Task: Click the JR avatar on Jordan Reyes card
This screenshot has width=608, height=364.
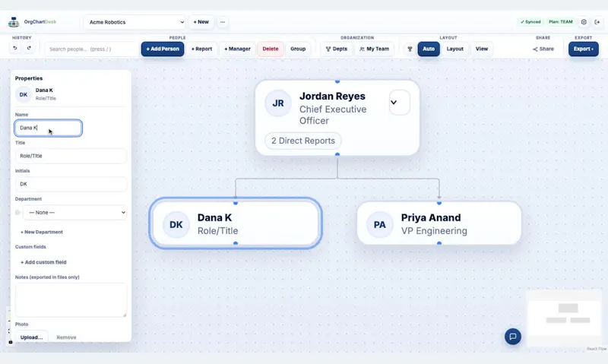Action: coord(278,103)
